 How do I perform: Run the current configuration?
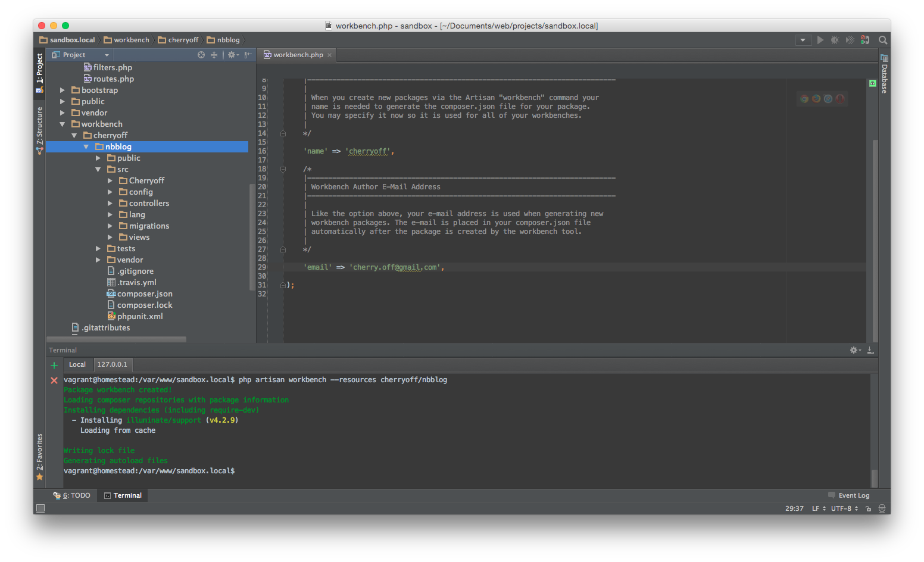(820, 40)
